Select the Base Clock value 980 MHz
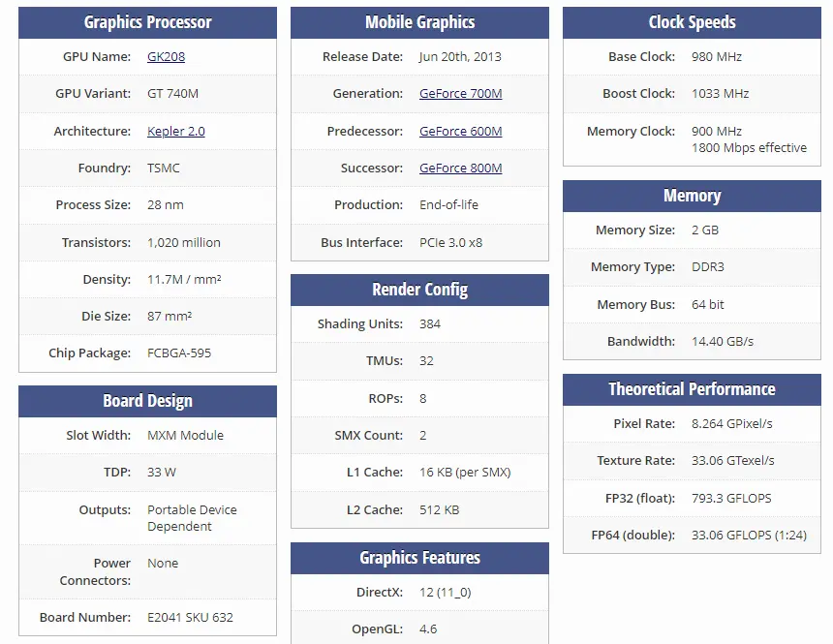 [717, 57]
